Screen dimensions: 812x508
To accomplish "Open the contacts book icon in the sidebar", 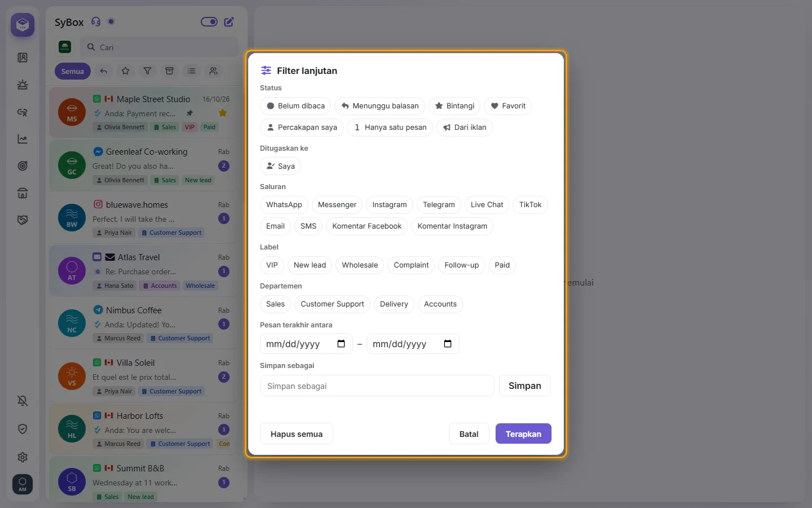I will point(23,58).
